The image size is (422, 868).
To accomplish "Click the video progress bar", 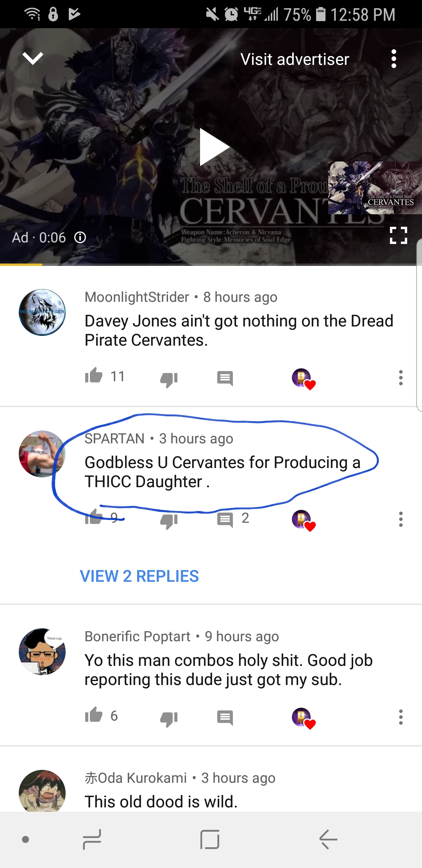I will [x=211, y=265].
